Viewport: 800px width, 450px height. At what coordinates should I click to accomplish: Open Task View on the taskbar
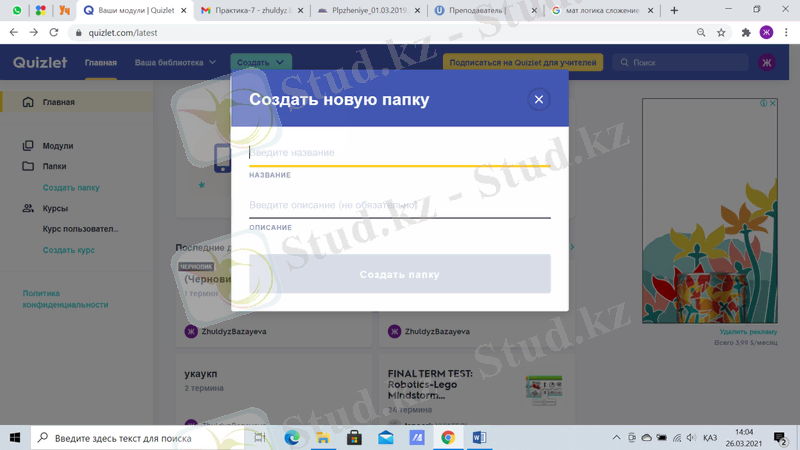tap(260, 438)
